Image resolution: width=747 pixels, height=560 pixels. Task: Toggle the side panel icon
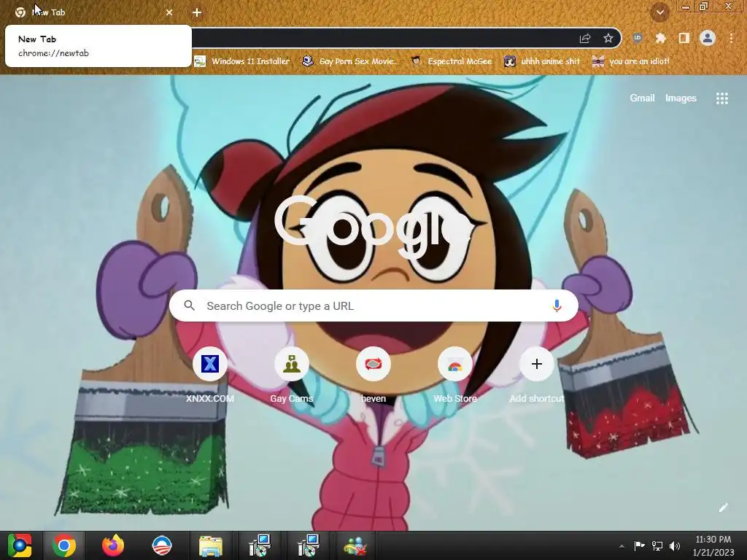tap(684, 38)
